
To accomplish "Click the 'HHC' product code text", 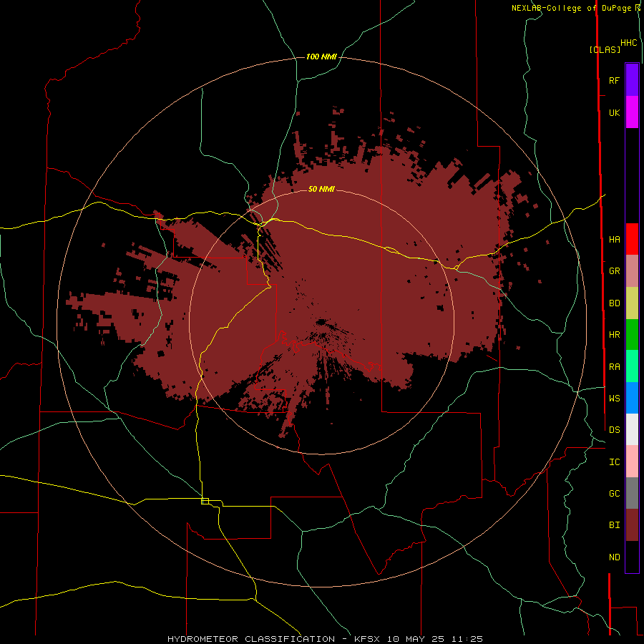I will 628,43.
